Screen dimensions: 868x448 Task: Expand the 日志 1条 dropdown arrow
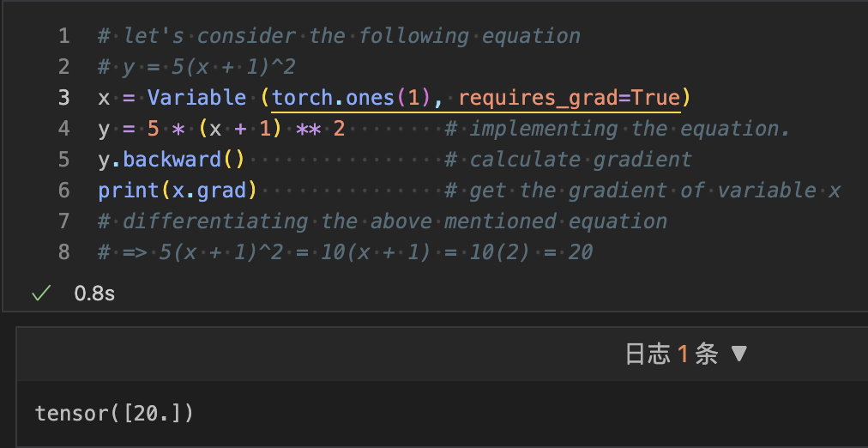(x=739, y=354)
